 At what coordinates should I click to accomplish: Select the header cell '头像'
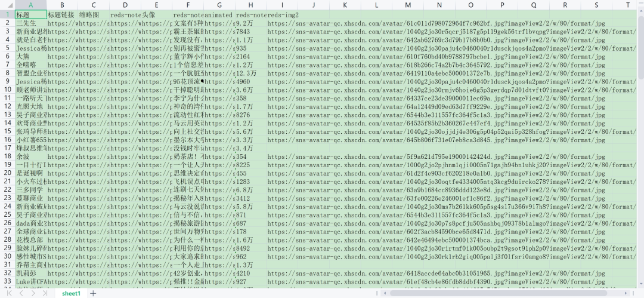(x=156, y=14)
